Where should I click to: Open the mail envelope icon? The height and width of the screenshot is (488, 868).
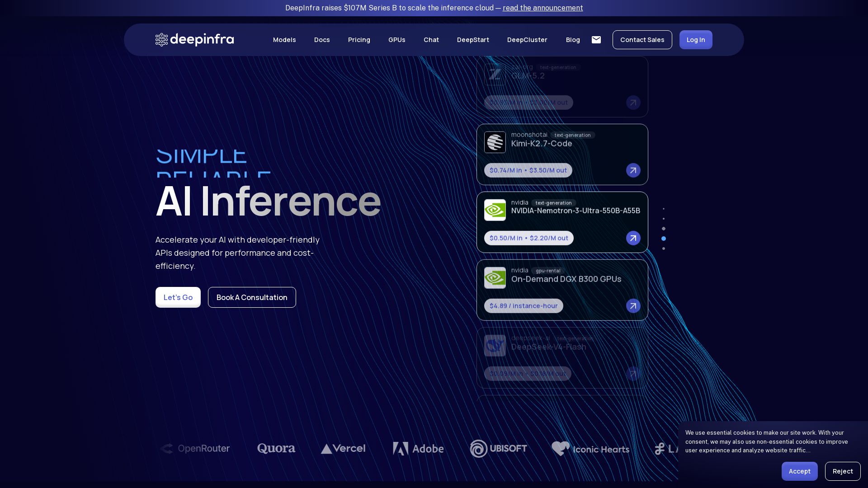[x=596, y=40]
